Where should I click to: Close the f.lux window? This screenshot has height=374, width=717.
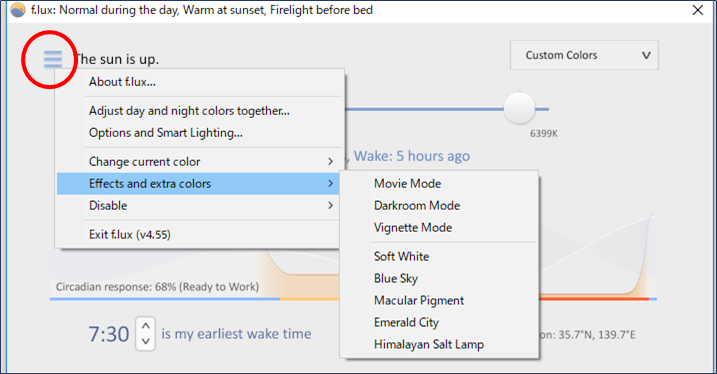(698, 10)
